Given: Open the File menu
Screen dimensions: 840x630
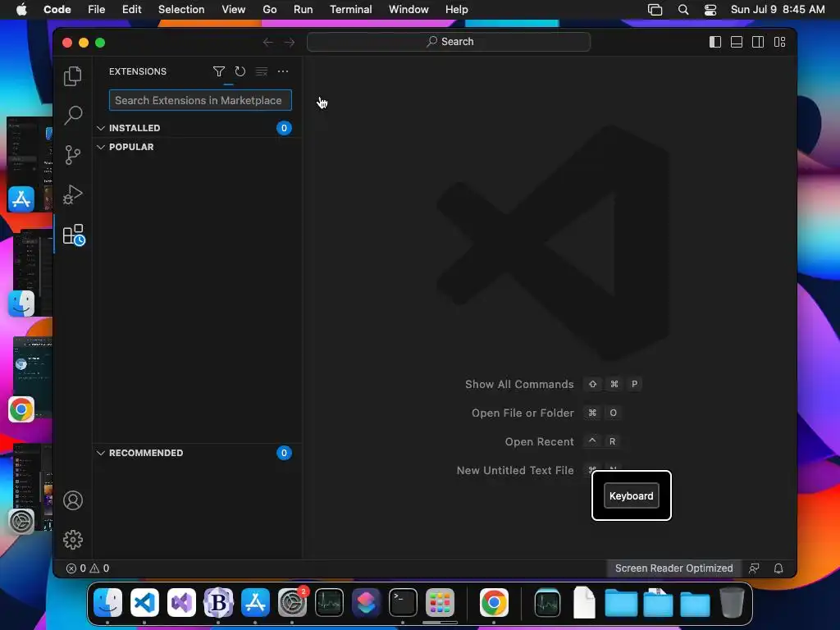Looking at the screenshot, I should 97,10.
